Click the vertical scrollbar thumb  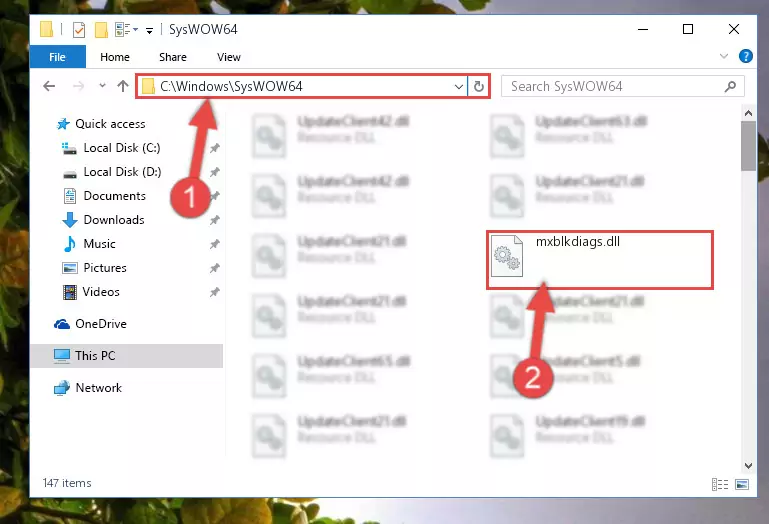pos(748,146)
